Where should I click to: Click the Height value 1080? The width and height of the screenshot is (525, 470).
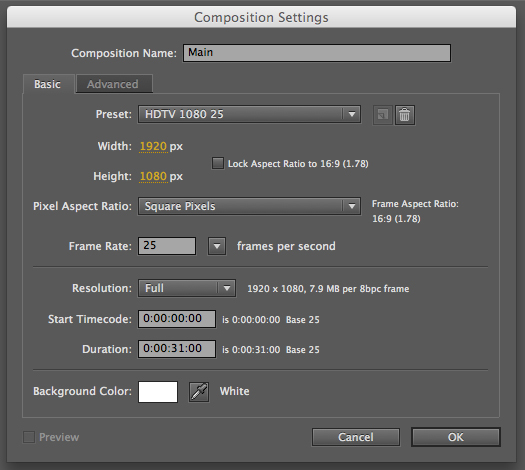tap(153, 176)
